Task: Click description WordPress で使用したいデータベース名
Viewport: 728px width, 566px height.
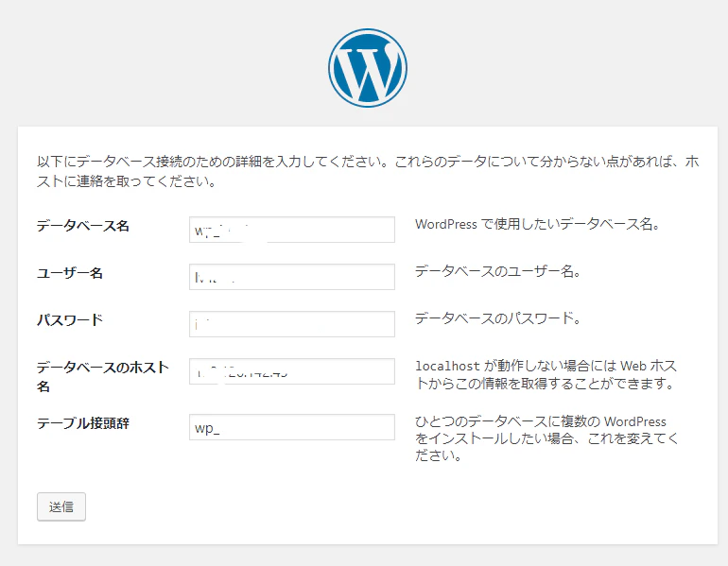Action: point(537,225)
